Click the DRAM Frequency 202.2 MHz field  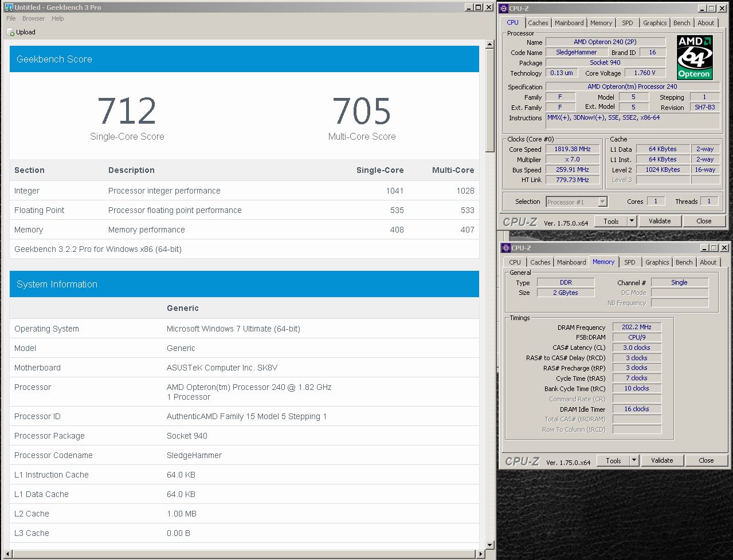point(637,327)
